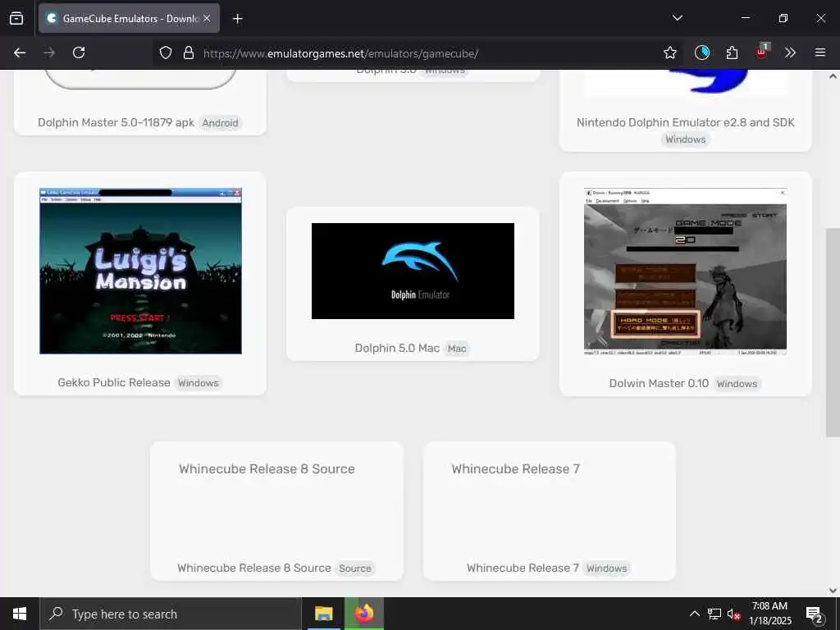Open Whinecube Release 8 Source heading
The image size is (840, 630).
[x=267, y=468]
